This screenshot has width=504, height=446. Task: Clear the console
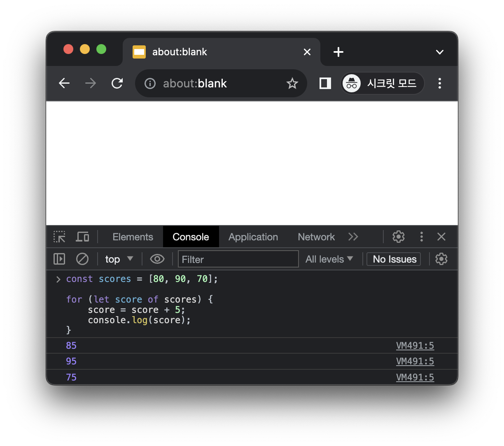[x=82, y=259]
